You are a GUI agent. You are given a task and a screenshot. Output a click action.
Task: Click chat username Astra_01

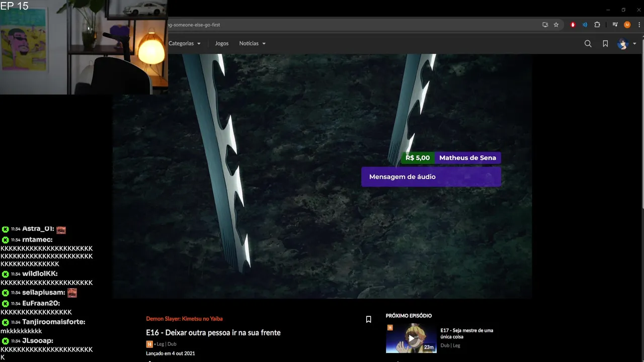(x=38, y=229)
